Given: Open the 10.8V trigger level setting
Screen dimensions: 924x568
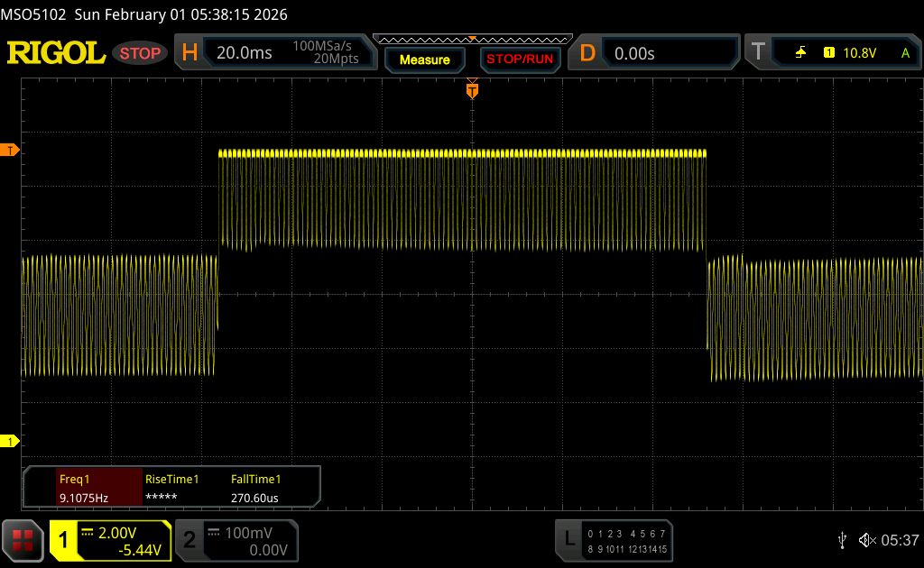Looking at the screenshot, I should [x=859, y=53].
